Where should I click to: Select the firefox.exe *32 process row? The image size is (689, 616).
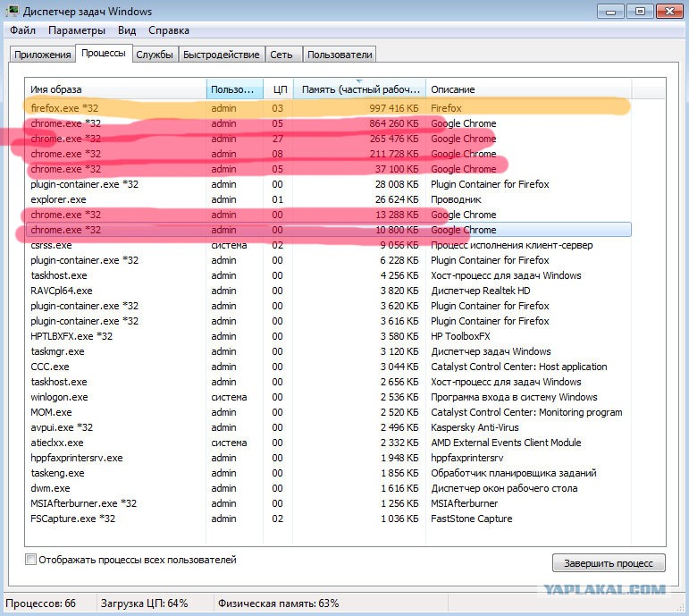(x=328, y=108)
